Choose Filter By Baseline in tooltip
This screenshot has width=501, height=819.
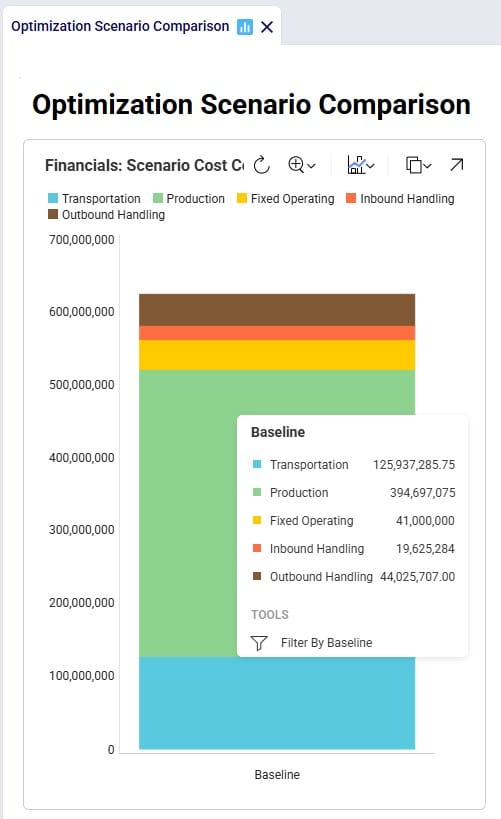point(327,642)
